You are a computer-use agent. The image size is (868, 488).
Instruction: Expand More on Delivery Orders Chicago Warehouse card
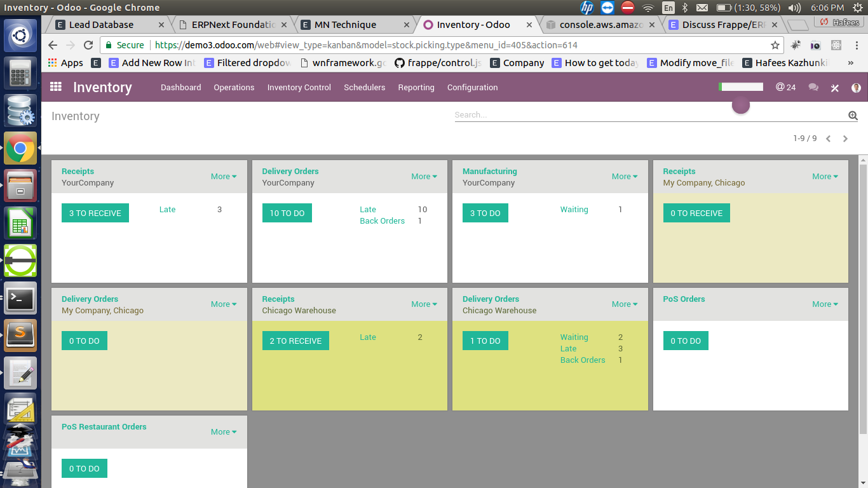(625, 304)
